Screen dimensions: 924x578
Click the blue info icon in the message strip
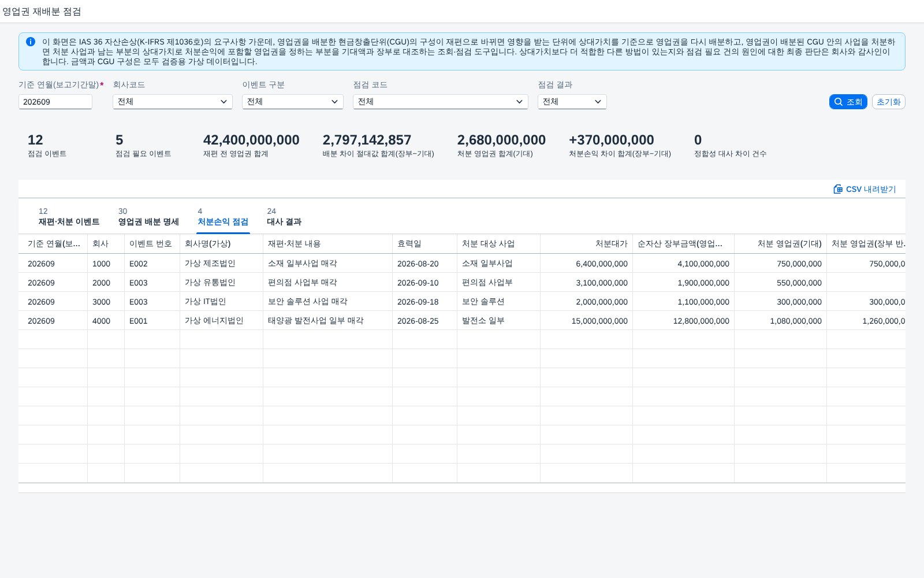pyautogui.click(x=31, y=42)
